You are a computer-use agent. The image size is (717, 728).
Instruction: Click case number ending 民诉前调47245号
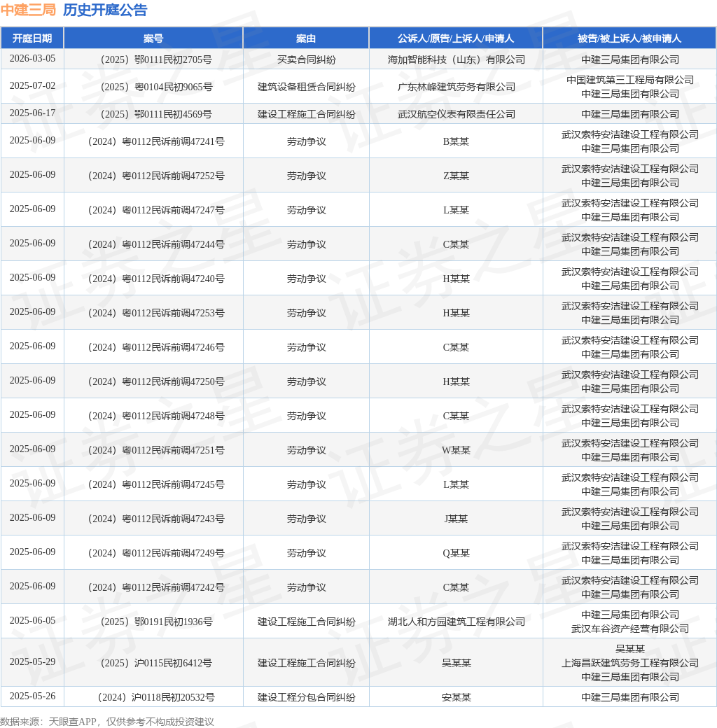click(x=156, y=485)
